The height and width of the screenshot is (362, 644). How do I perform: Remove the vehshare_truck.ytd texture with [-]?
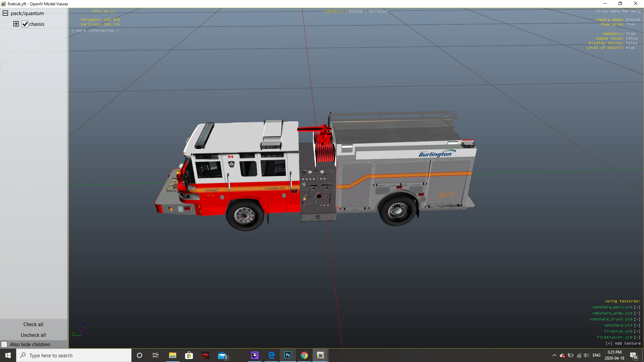(637, 319)
